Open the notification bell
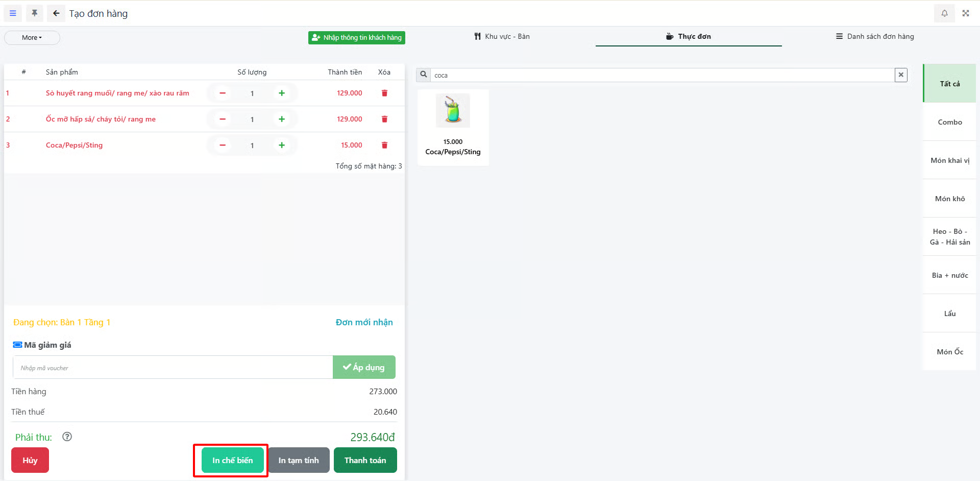980x481 pixels. (x=944, y=13)
